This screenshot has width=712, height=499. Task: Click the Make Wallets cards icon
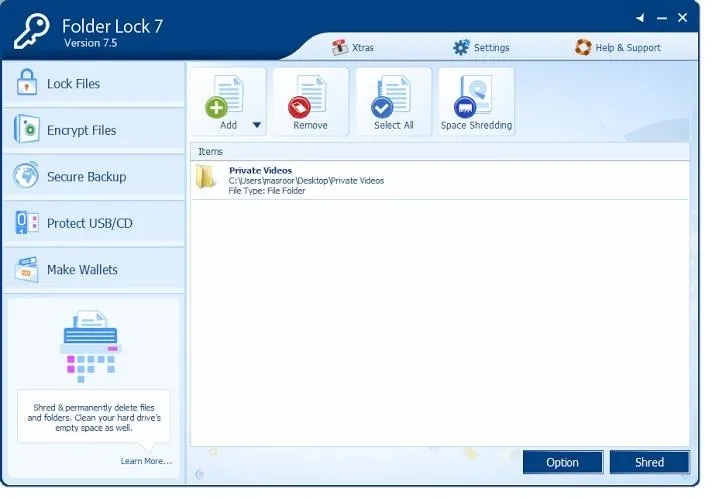(27, 270)
